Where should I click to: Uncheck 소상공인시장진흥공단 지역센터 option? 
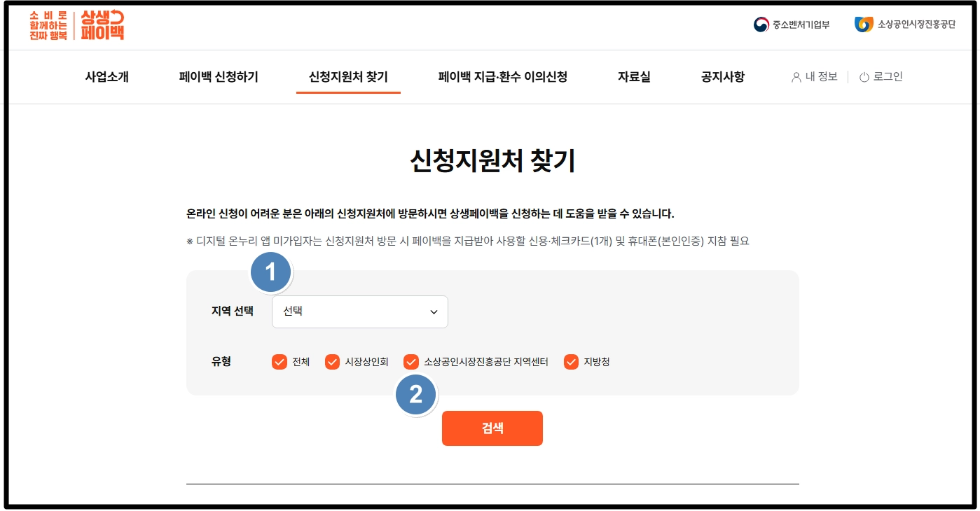tap(411, 362)
